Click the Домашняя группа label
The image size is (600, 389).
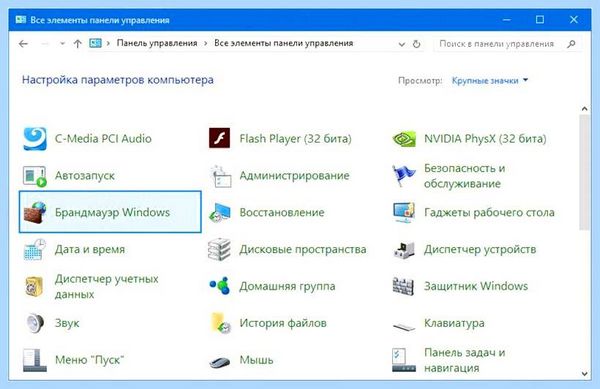(x=287, y=286)
